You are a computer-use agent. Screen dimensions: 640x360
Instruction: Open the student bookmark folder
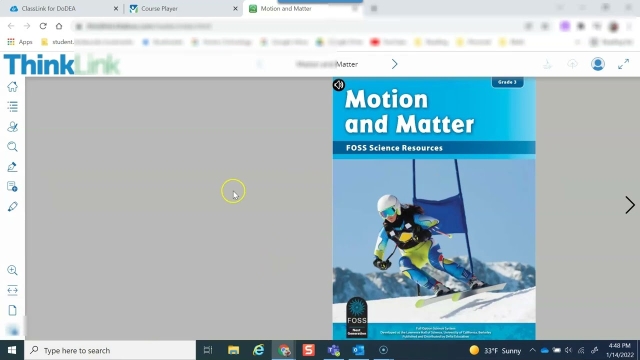pyautogui.click(x=58, y=42)
